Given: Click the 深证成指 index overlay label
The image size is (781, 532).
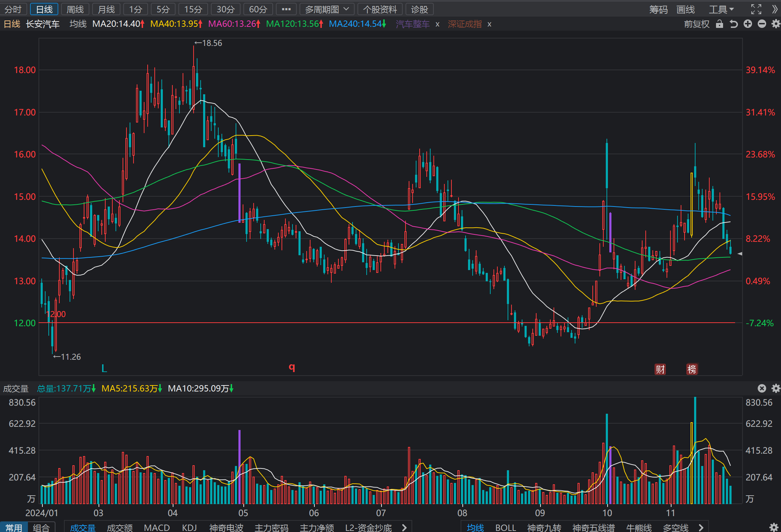Looking at the screenshot, I should (465, 24).
